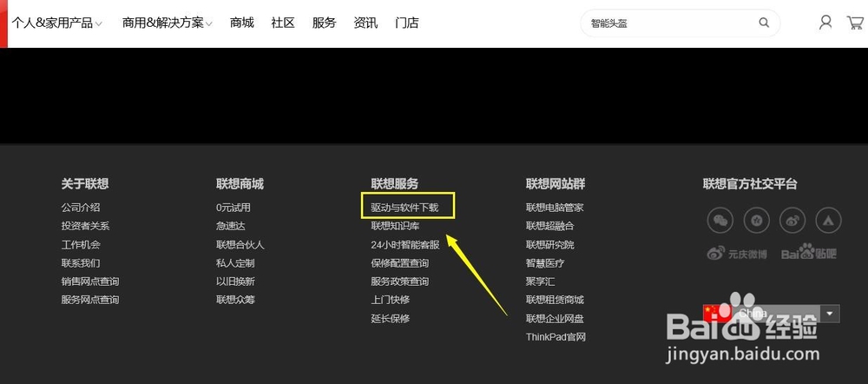Screen dimensions: 868x384
Task: Open 聚享汇 link
Action: 540,281
